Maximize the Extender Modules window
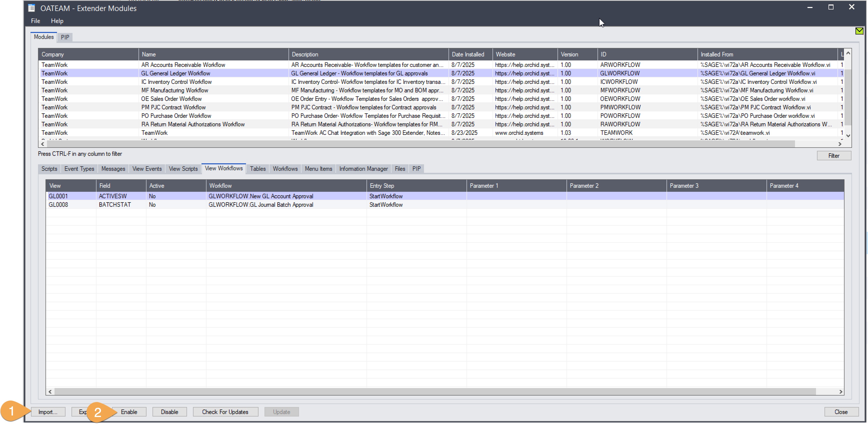 pyautogui.click(x=830, y=7)
